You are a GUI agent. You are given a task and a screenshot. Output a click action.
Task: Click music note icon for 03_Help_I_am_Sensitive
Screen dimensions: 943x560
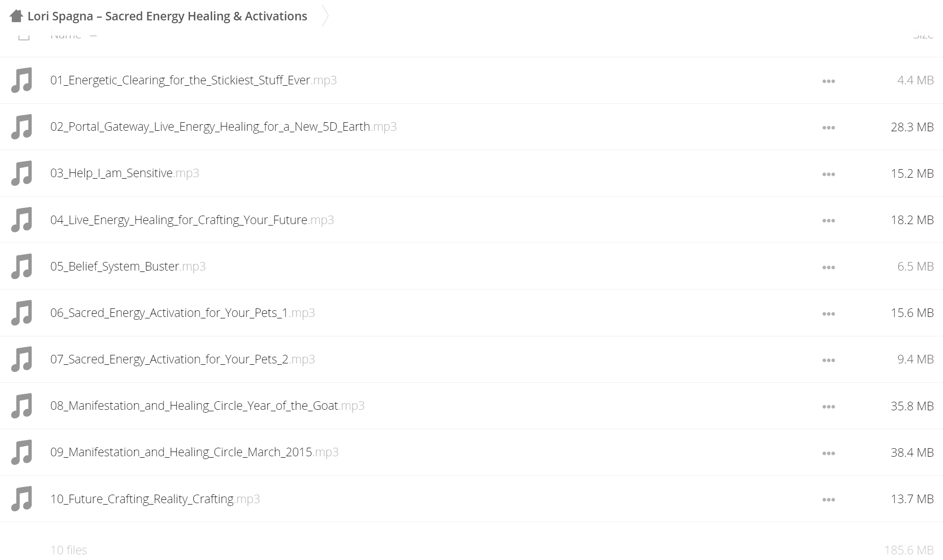pos(22,173)
